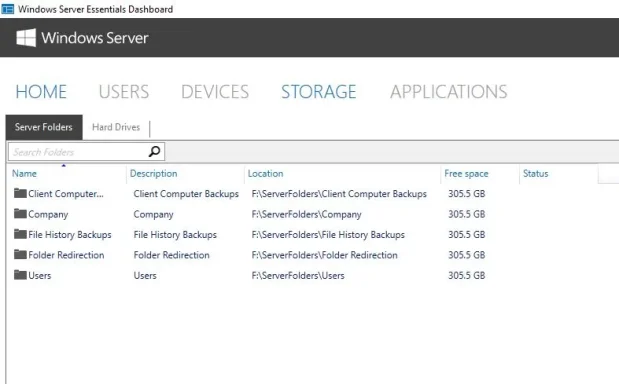619x384 pixels.
Task: Switch to the Hard Drives tab
Action: point(116,127)
